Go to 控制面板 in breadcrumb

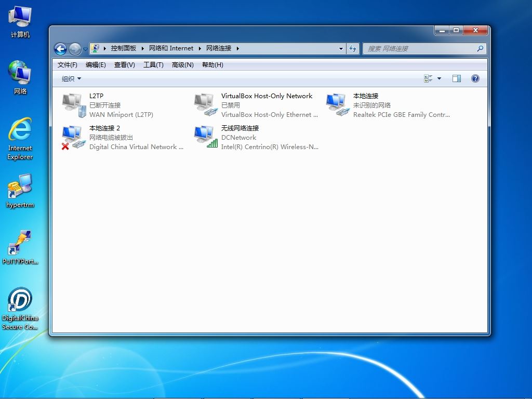point(124,48)
